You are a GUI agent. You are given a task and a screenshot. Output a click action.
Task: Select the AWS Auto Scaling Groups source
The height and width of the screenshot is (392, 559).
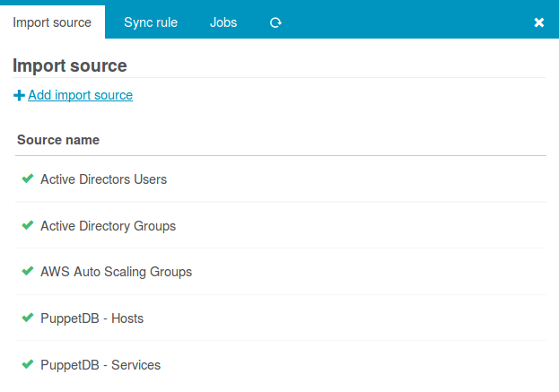tap(116, 272)
